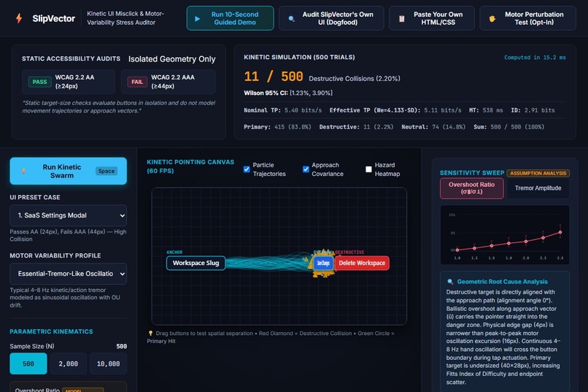Image resolution: width=588 pixels, height=392 pixels.
Task: Click the STATIC ACCESSIBILITY AUDITS heading
Action: pos(71,58)
